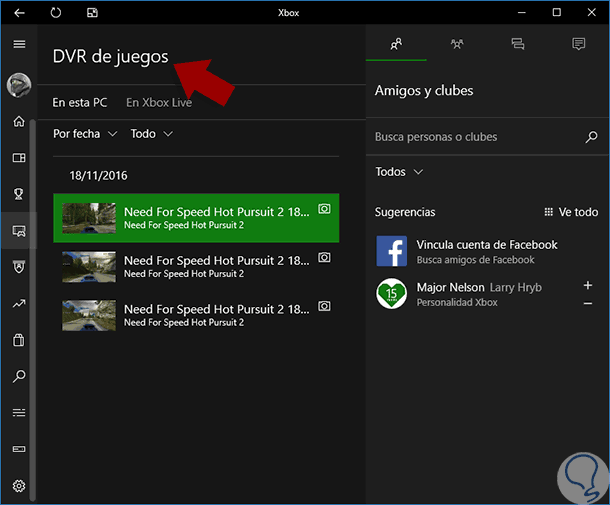The height and width of the screenshot is (505, 610).
Task: Open the Todo filter dropdown
Action: click(x=151, y=134)
